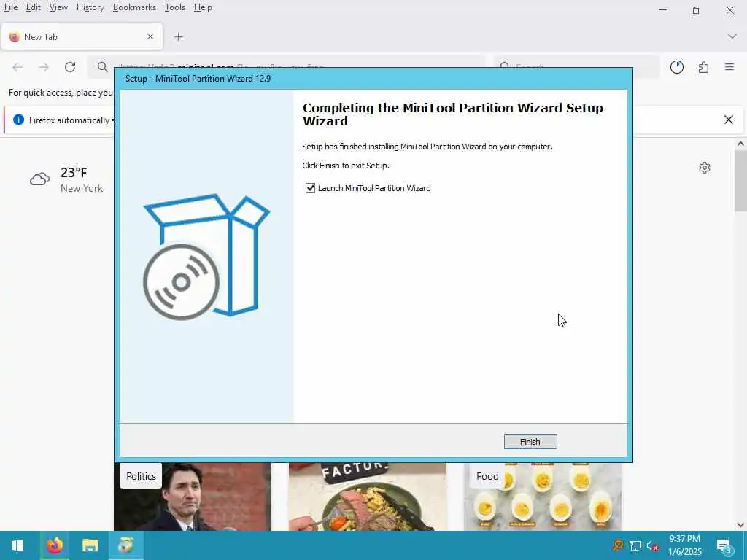The height and width of the screenshot is (560, 747).
Task: Open a new tab with plus icon
Action: coord(179,36)
